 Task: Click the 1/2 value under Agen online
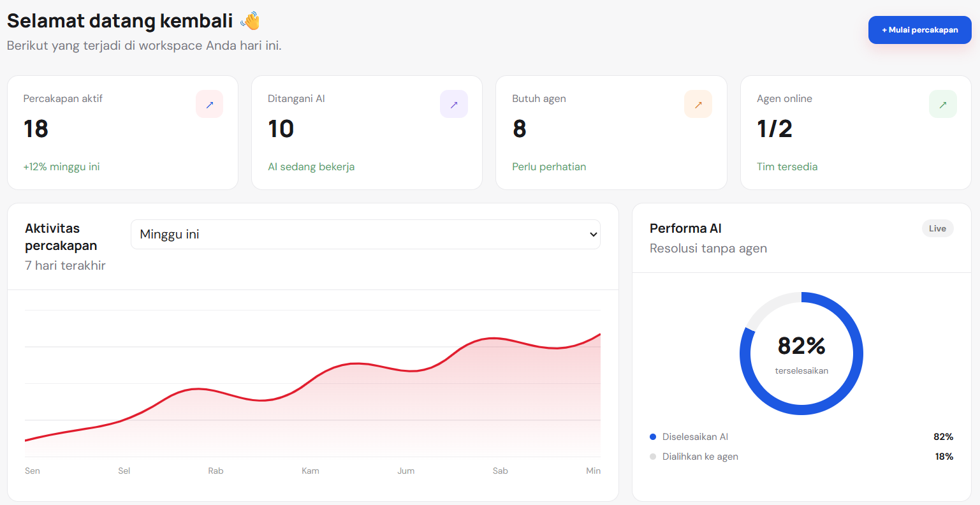tap(774, 129)
